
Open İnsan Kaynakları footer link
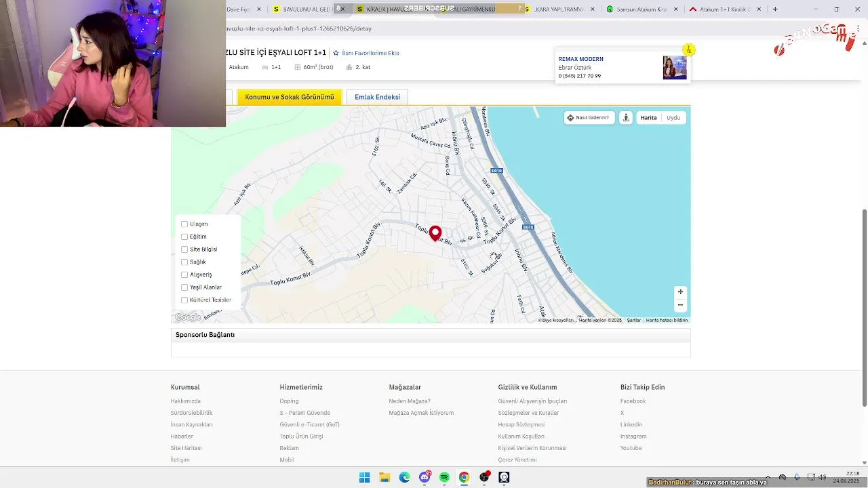[191, 424]
